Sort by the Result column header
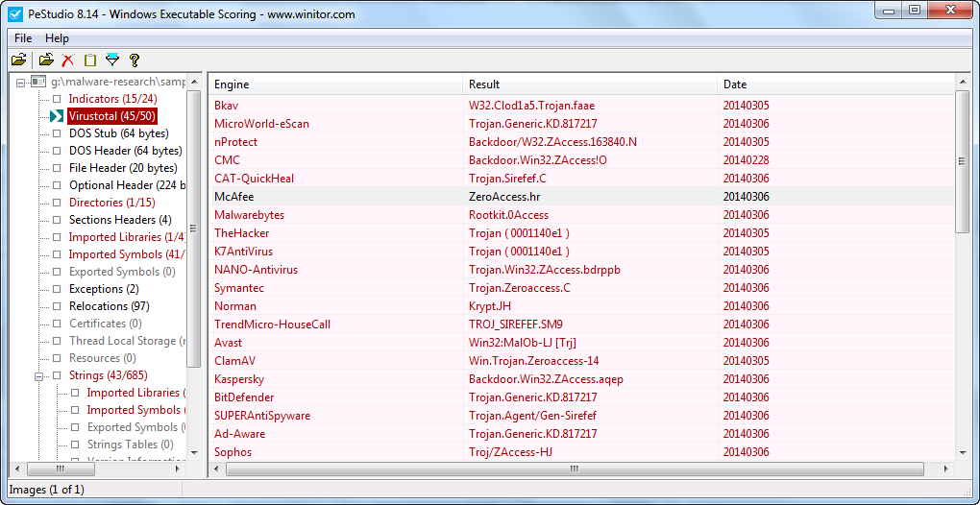Image resolution: width=980 pixels, height=505 pixels. (591, 84)
